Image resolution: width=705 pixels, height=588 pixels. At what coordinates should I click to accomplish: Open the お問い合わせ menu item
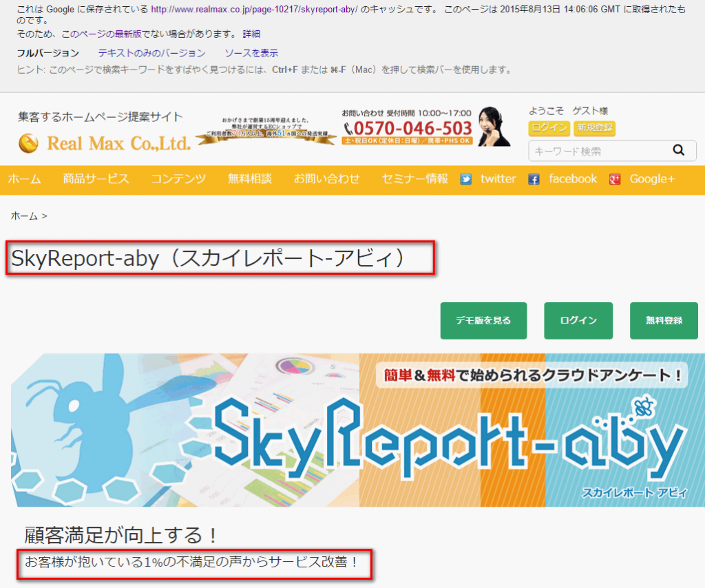point(327,179)
